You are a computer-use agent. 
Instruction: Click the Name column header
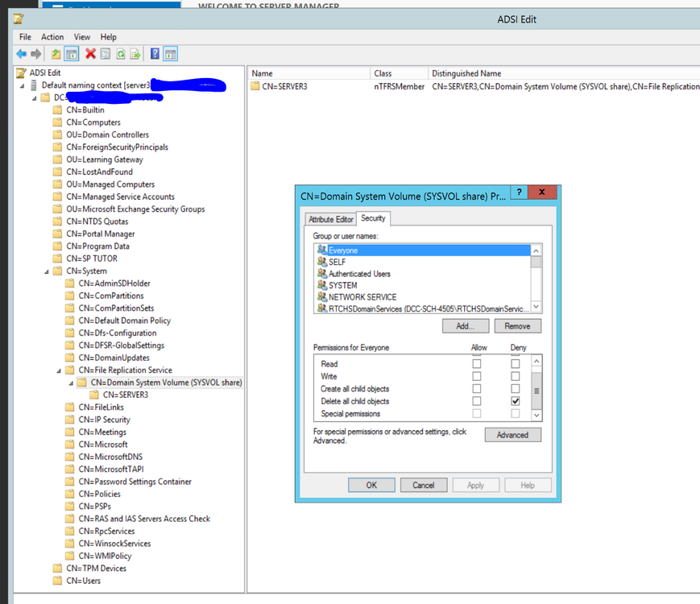pos(309,73)
